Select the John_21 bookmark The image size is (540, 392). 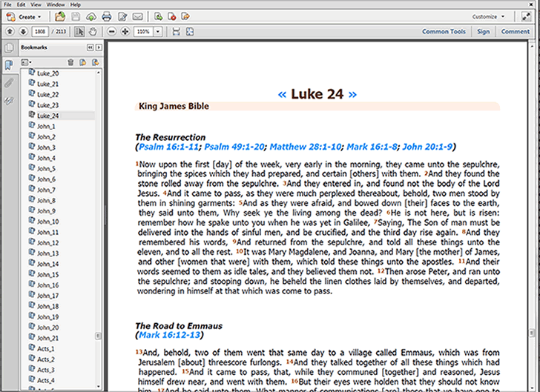tap(48, 338)
